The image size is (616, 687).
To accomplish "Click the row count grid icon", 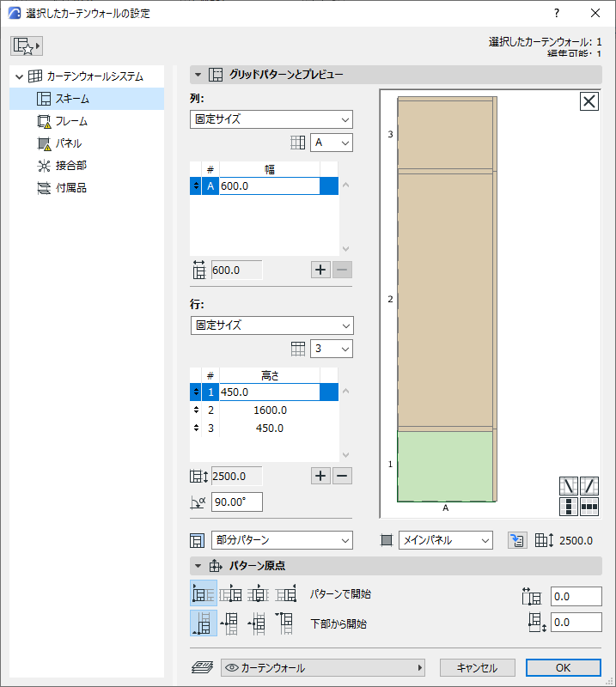I will (x=298, y=349).
